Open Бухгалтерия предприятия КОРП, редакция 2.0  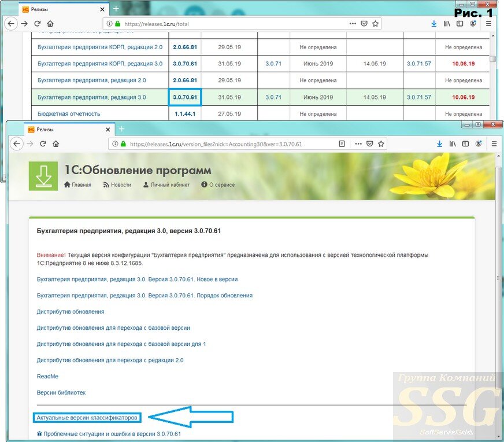[x=100, y=47]
